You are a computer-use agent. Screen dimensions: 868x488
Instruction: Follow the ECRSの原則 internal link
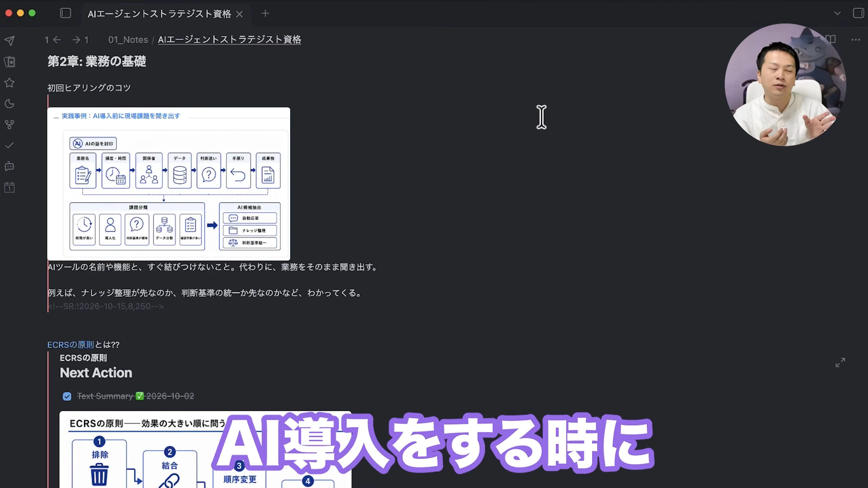coord(71,345)
